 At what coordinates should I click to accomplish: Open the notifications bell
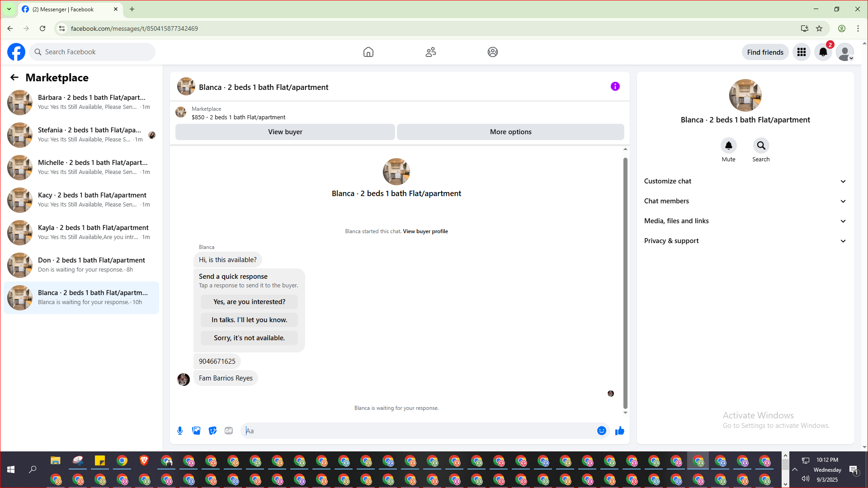823,52
